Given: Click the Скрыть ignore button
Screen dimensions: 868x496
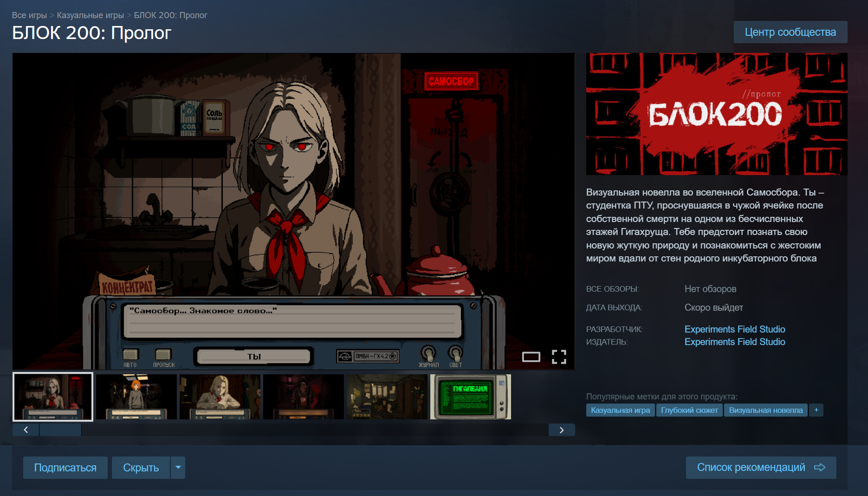Looking at the screenshot, I should coord(141,468).
